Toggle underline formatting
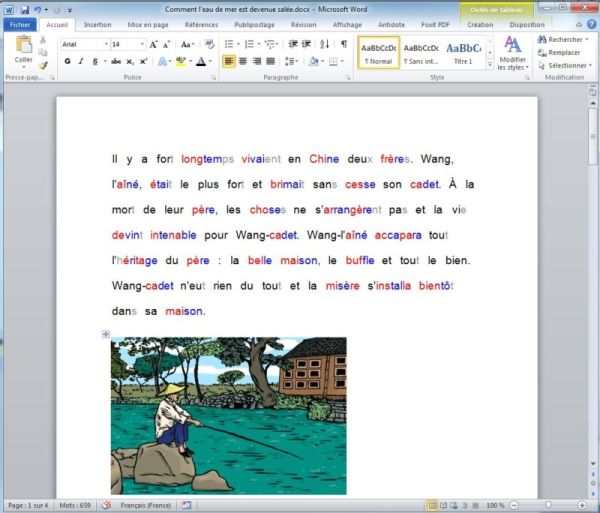Screen dimensions: 600x513 (x=96, y=61)
